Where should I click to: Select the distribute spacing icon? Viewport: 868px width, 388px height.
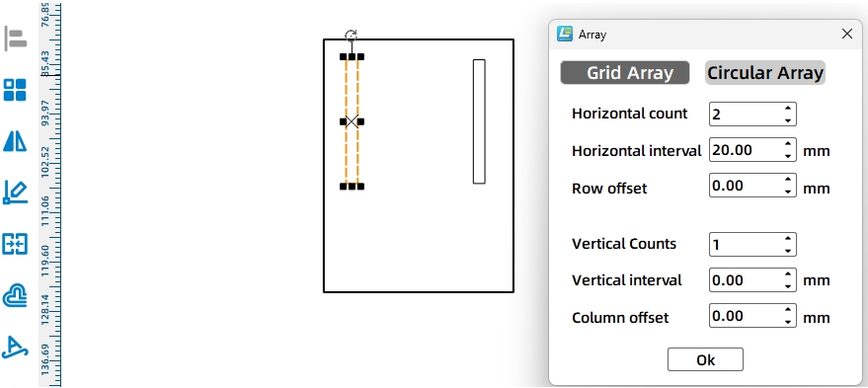15,244
